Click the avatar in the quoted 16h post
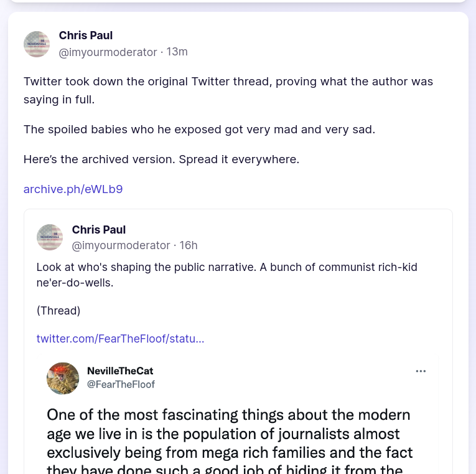Screen dimensions: 476x474 tap(50, 237)
